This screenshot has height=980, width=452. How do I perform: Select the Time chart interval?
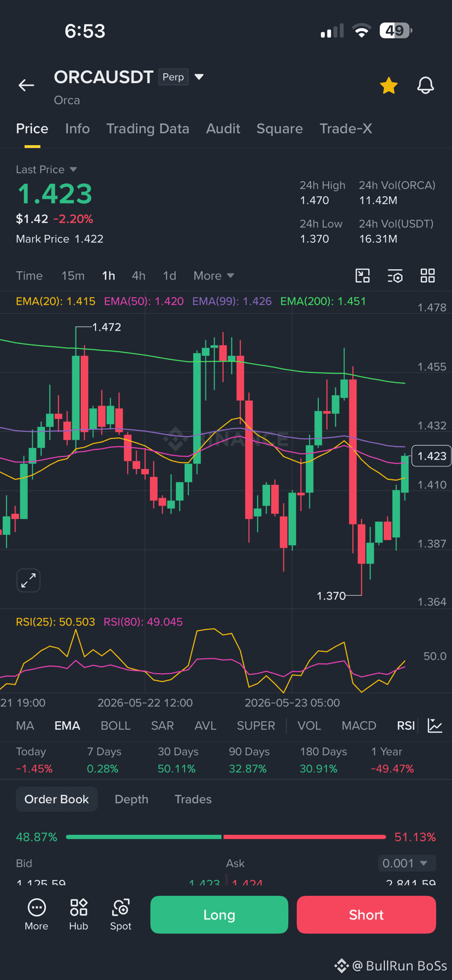29,276
